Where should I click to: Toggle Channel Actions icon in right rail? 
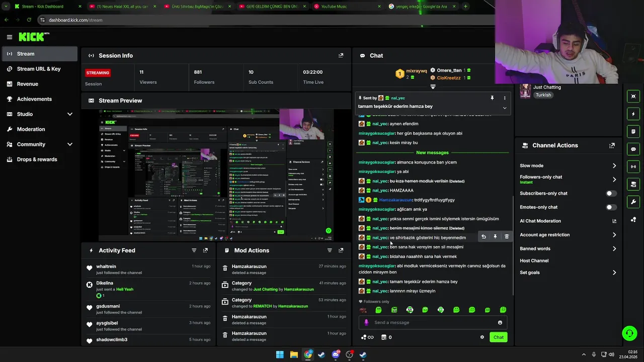[633, 184]
